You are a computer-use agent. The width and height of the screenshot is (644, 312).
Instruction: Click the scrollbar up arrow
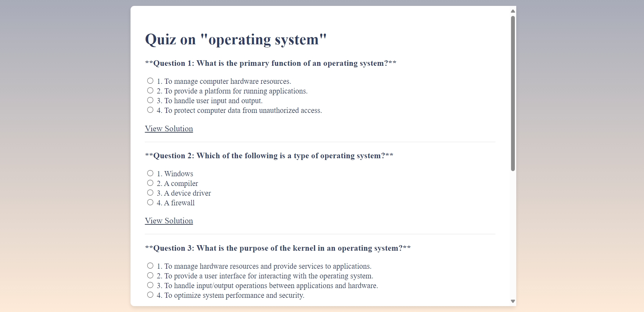click(x=513, y=11)
